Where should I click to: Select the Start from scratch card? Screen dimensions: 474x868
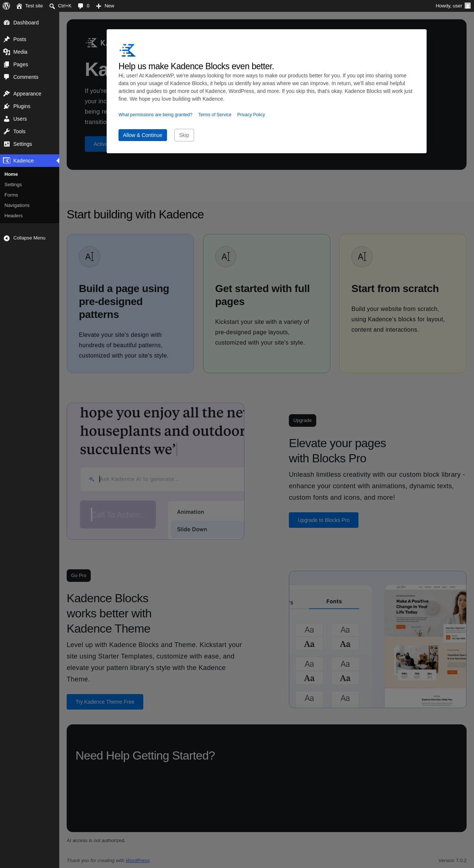click(x=403, y=304)
